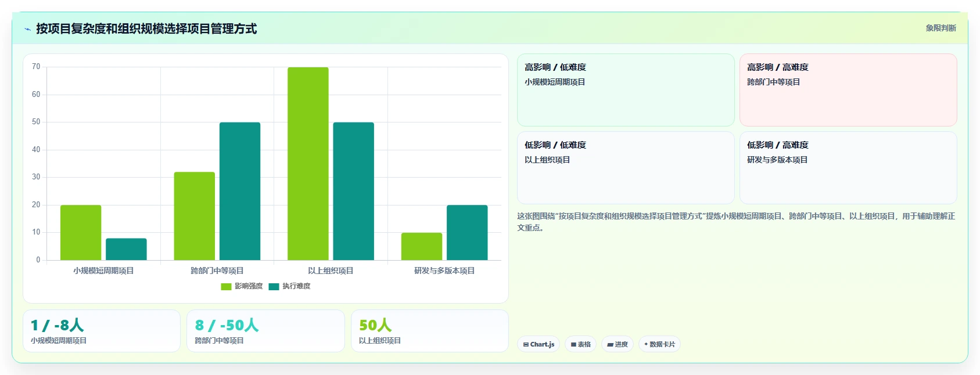Image resolution: width=980 pixels, height=375 pixels.
Task: Select the 1 / -8人 stat card
Action: [x=102, y=331]
